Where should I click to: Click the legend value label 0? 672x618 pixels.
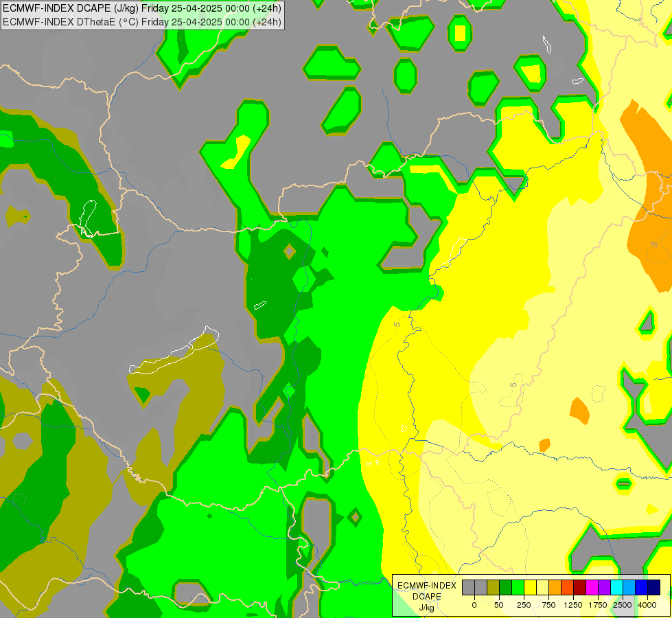474,605
